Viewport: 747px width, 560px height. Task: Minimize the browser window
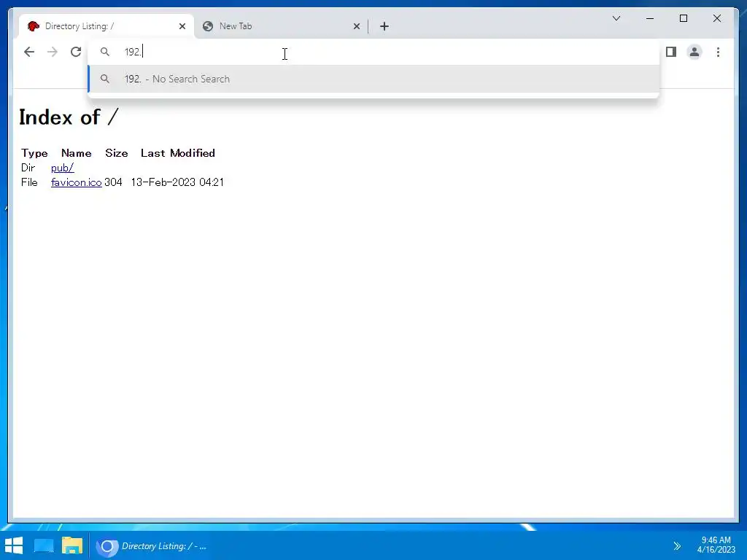click(650, 18)
